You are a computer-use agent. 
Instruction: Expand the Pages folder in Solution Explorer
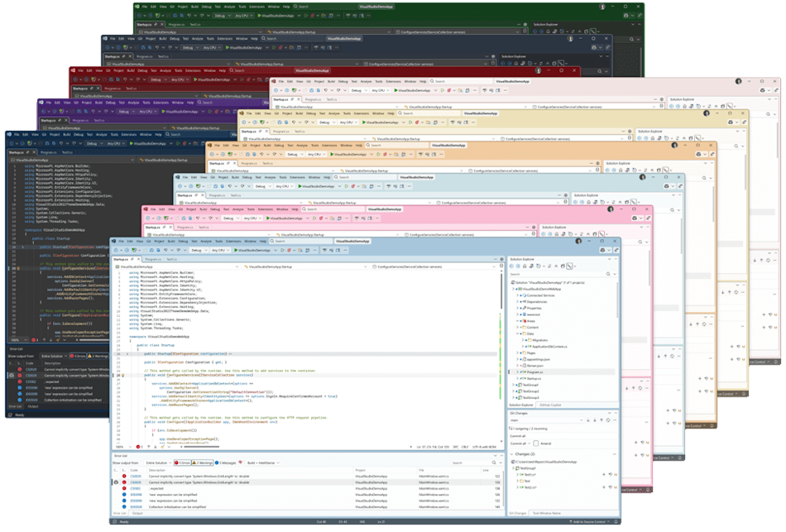[x=518, y=353]
